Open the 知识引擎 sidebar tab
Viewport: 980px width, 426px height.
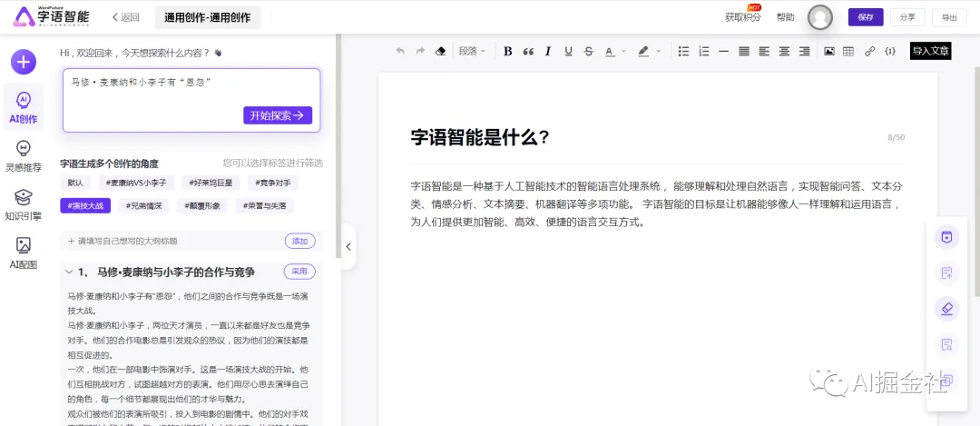point(23,204)
